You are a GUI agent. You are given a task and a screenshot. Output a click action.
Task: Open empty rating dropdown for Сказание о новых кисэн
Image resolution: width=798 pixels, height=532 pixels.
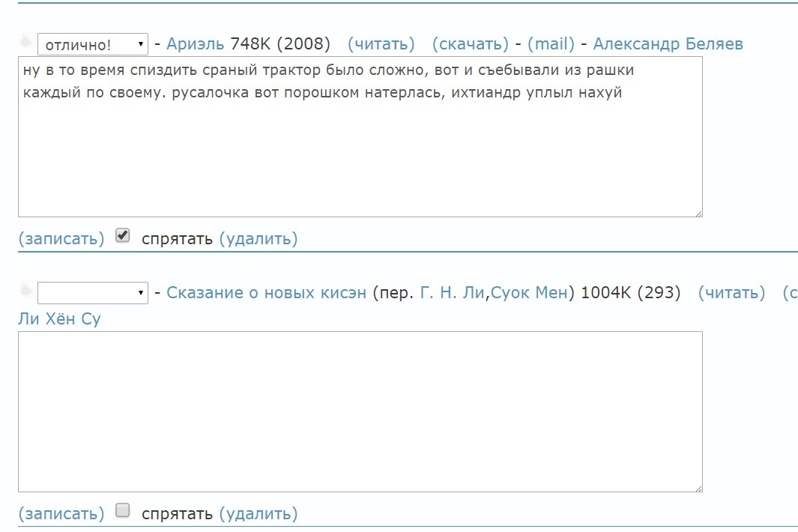93,293
